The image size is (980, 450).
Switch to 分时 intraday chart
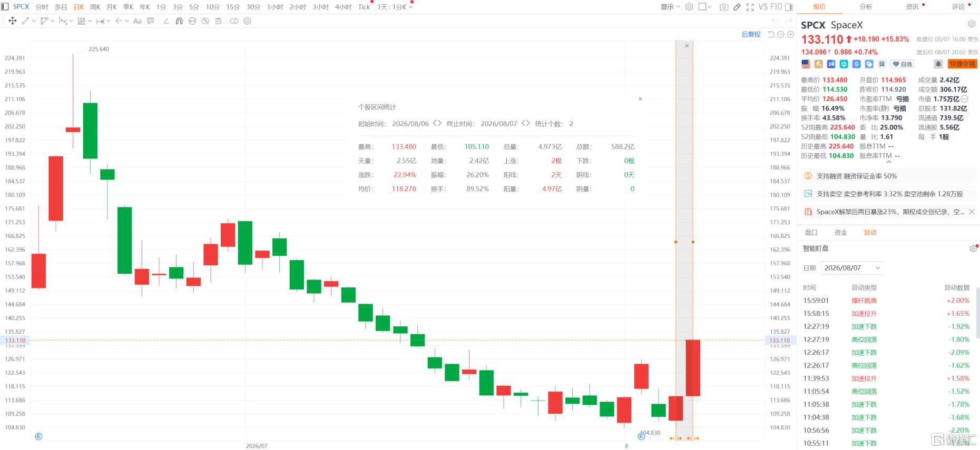42,7
